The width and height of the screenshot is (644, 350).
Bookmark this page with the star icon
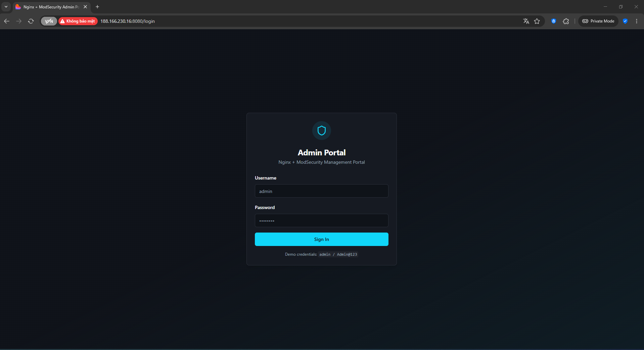click(x=537, y=21)
